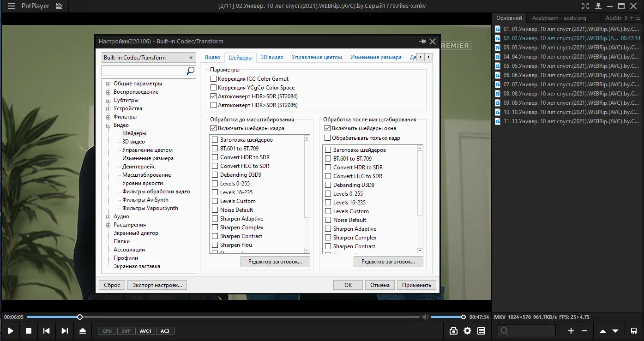Check Обрабатывать только кадр option
The width and height of the screenshot is (644, 341).
[327, 138]
